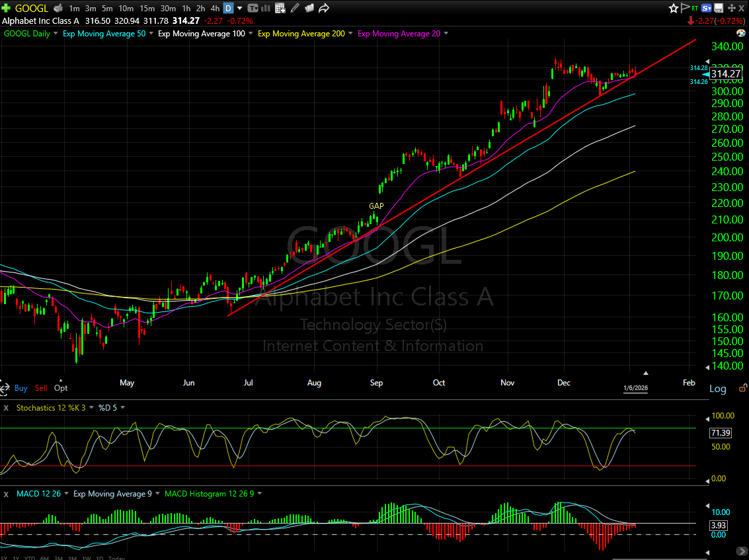Viewport: 749px width, 560px height.
Task: Click the green plus add-symbol icon
Action: pos(6,8)
